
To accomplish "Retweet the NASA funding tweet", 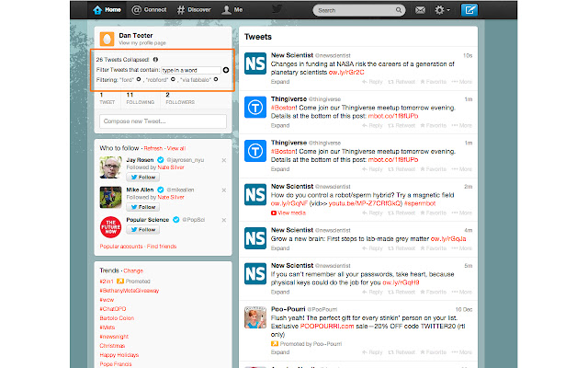I will tap(401, 82).
